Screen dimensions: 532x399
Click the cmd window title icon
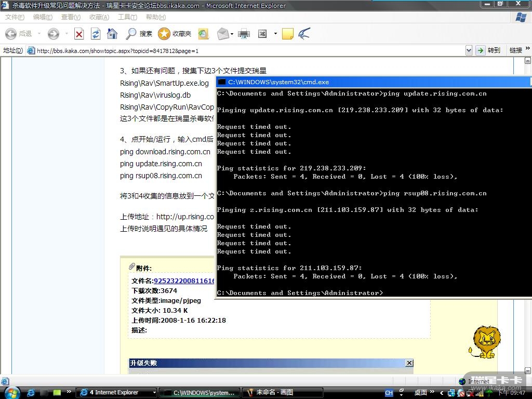tap(221, 82)
